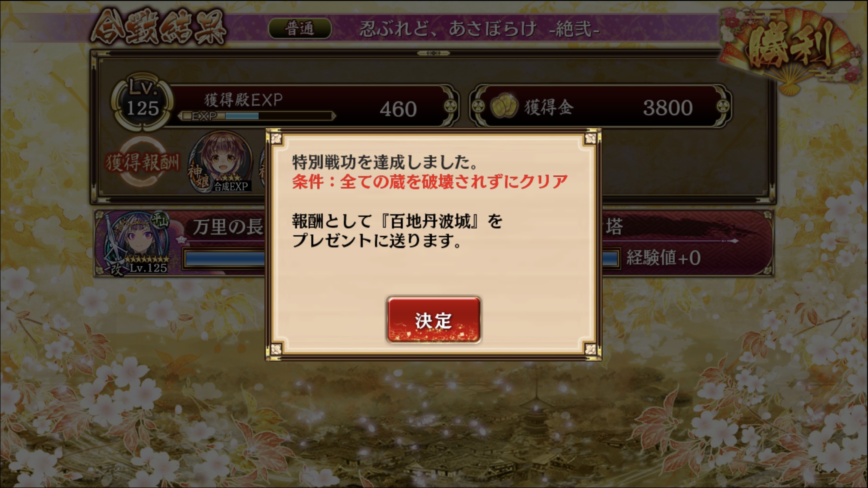Click the 普通 difficulty badge
The width and height of the screenshot is (868, 488).
coord(300,28)
